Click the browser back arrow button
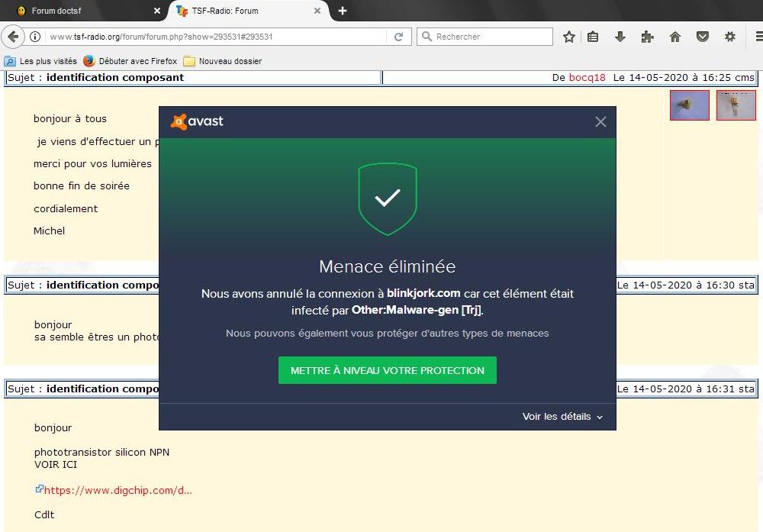 coord(13,37)
